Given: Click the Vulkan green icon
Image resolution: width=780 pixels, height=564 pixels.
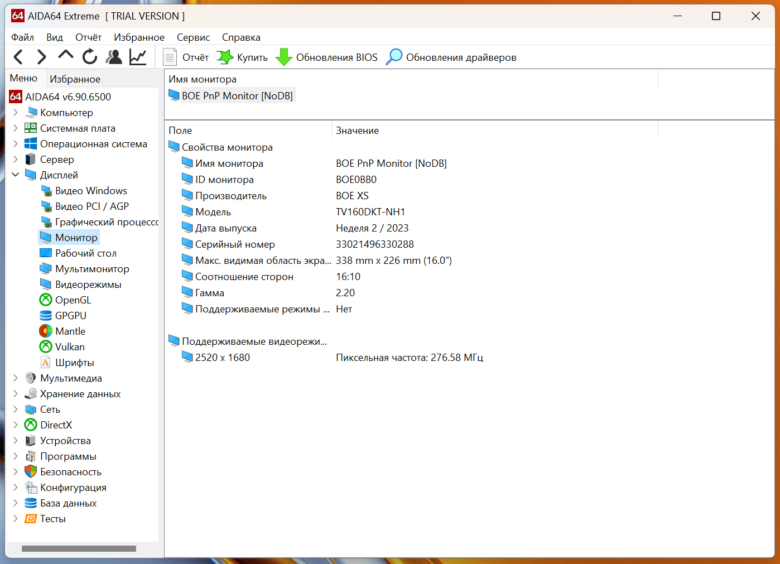Looking at the screenshot, I should (46, 347).
